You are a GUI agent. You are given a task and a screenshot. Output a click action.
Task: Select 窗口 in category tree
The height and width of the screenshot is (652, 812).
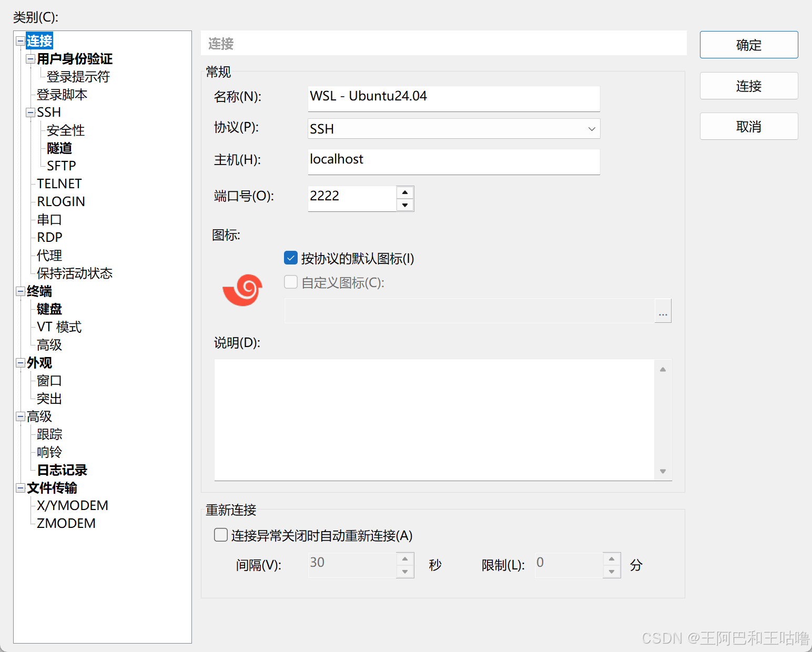tap(49, 381)
